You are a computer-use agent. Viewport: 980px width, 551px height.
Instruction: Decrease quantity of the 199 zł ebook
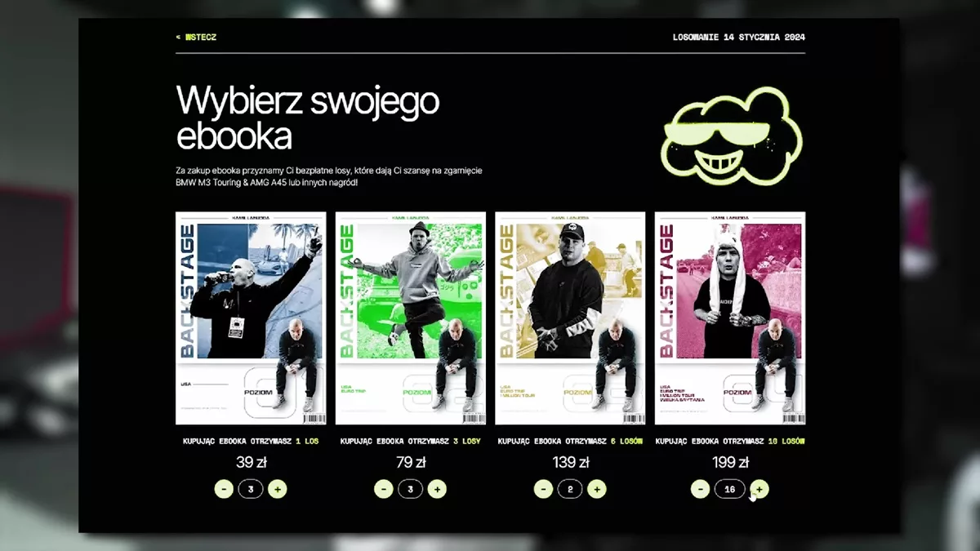coord(700,489)
